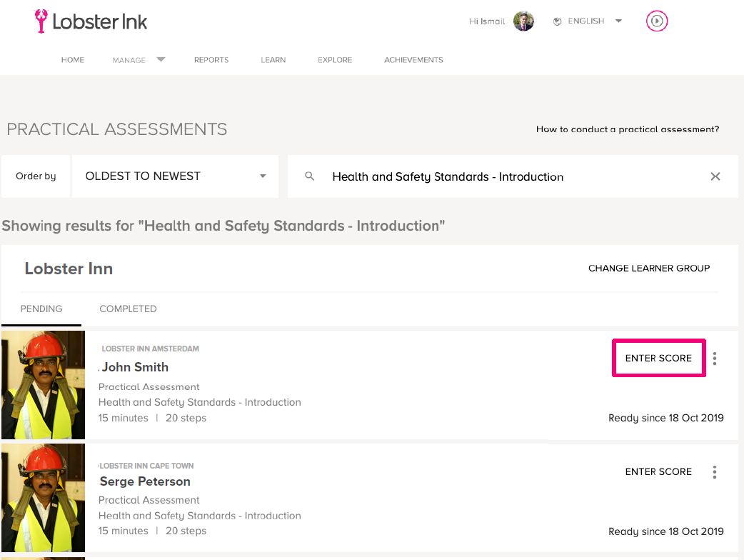Click the globe language icon
The width and height of the screenshot is (744, 560).
(x=557, y=21)
